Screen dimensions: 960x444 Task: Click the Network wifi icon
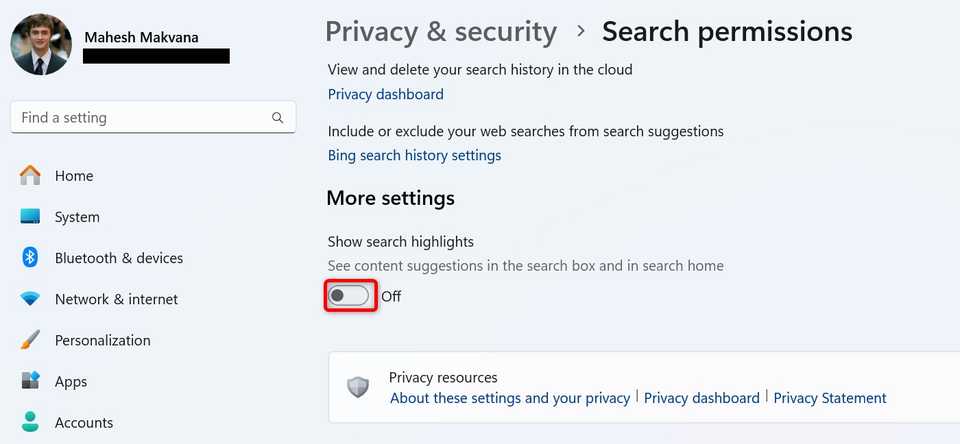click(31, 299)
